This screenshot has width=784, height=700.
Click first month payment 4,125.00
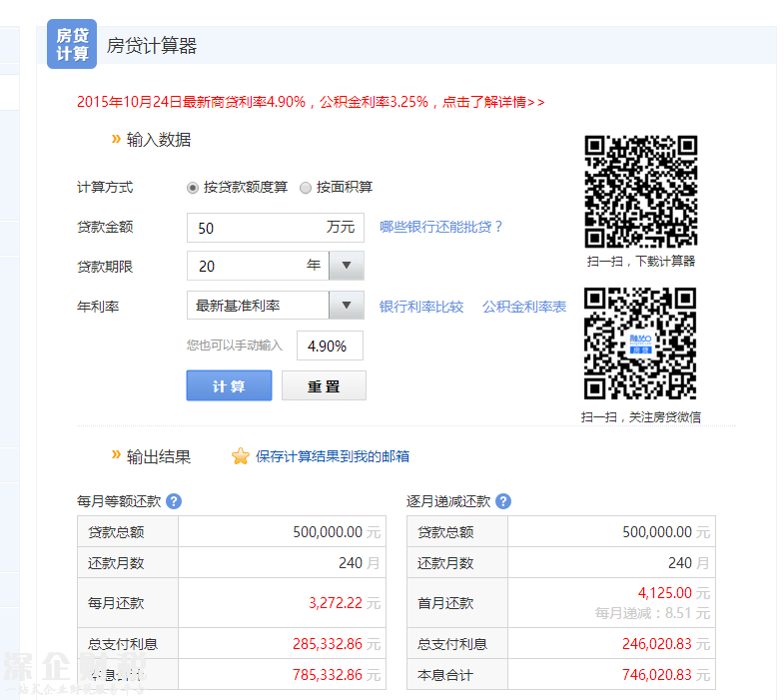[x=665, y=593]
